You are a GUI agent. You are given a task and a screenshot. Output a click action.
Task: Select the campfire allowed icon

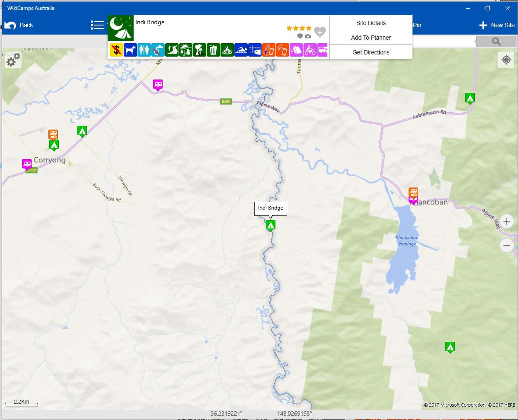227,50
